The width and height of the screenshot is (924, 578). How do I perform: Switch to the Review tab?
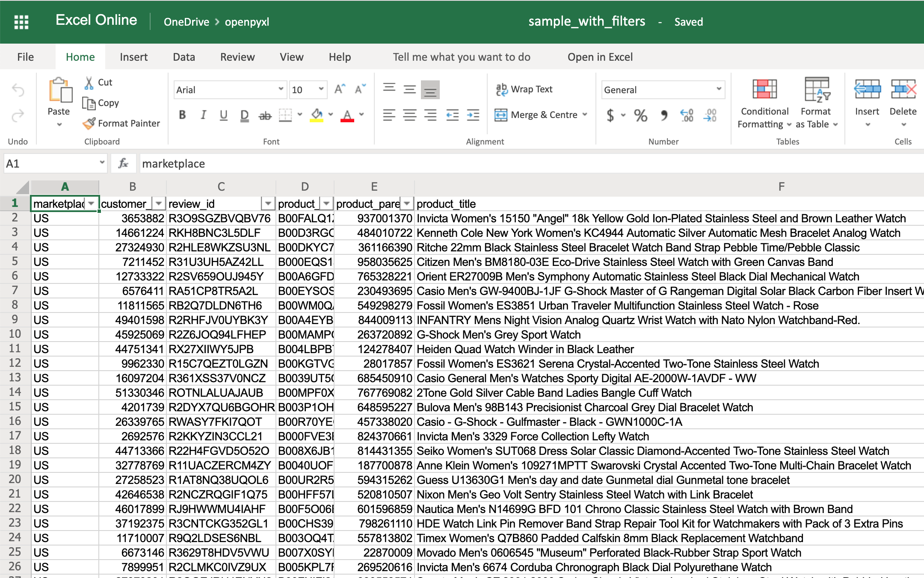[x=237, y=57]
